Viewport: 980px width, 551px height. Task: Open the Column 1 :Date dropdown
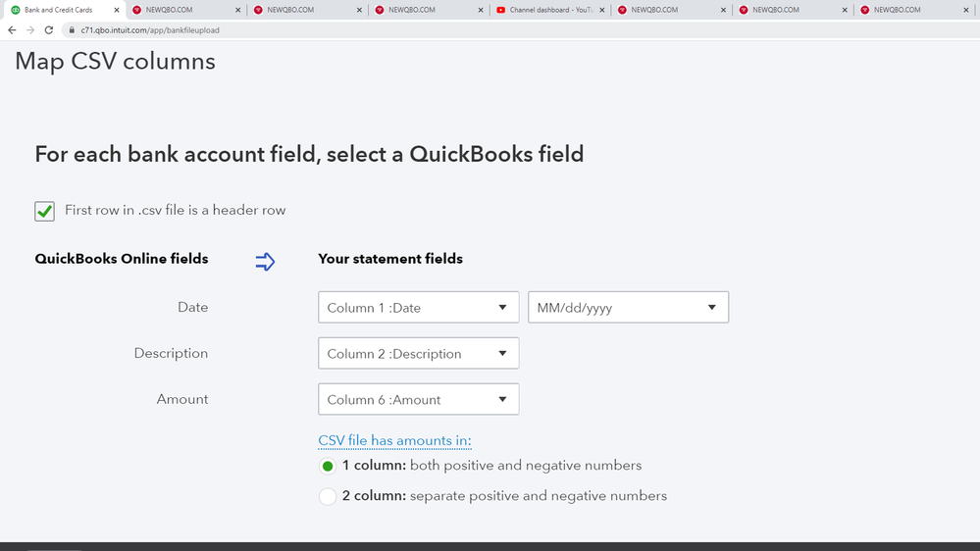point(418,307)
